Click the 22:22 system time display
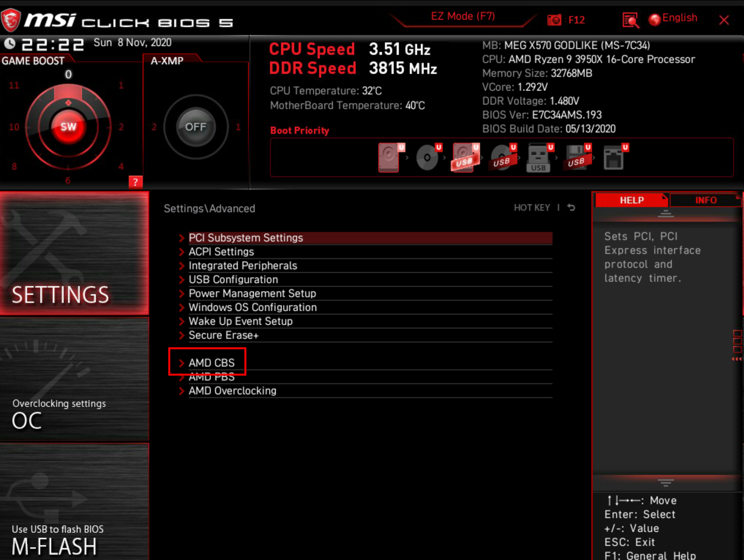This screenshot has height=560, width=744. click(53, 45)
